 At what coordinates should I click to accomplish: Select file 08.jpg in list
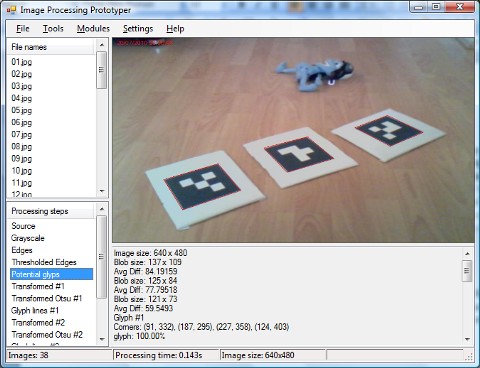(x=22, y=146)
